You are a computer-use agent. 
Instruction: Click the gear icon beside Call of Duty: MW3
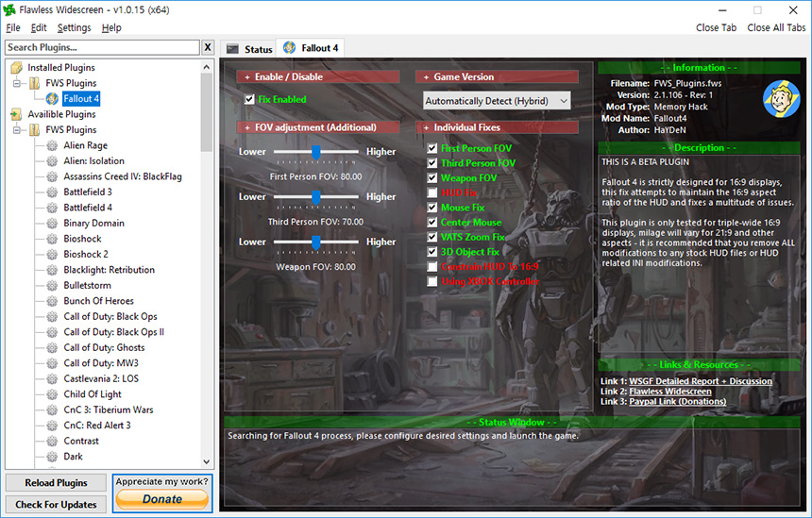tap(52, 363)
